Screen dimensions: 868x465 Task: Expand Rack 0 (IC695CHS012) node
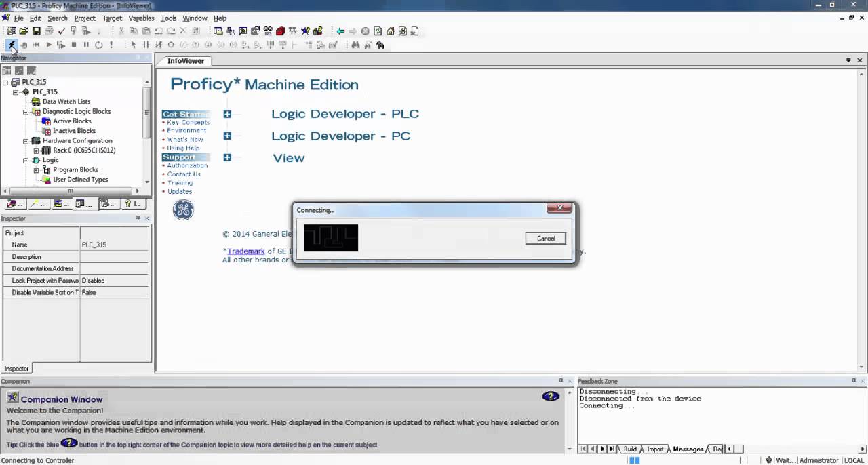click(36, 150)
